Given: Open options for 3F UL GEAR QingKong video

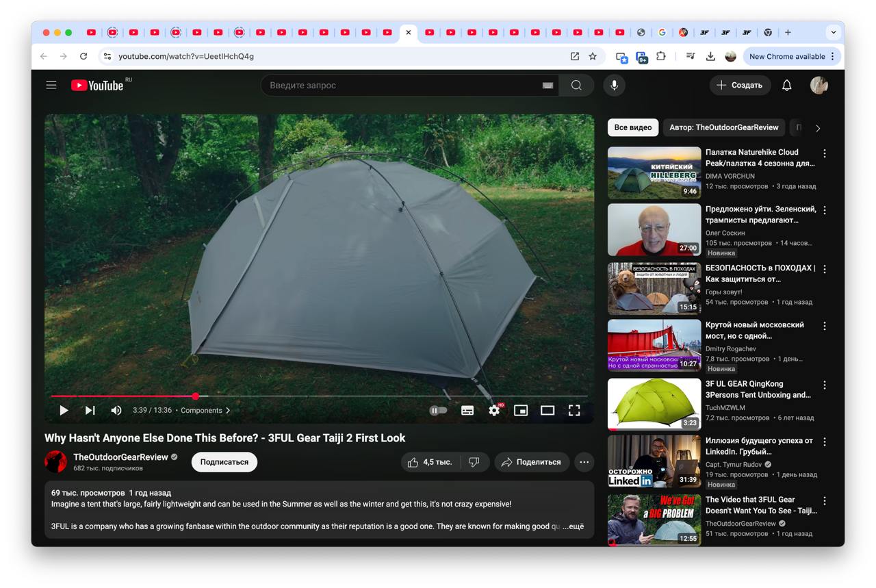Looking at the screenshot, I should pyautogui.click(x=825, y=385).
